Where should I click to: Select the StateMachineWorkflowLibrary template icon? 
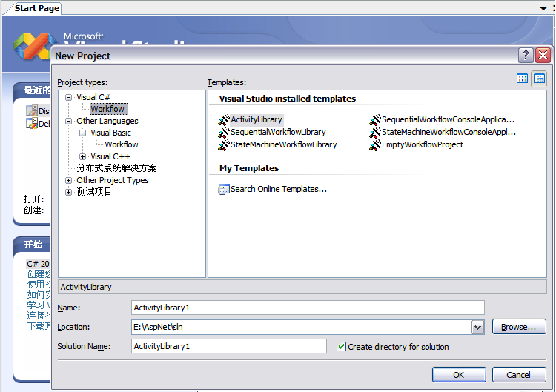(224, 144)
